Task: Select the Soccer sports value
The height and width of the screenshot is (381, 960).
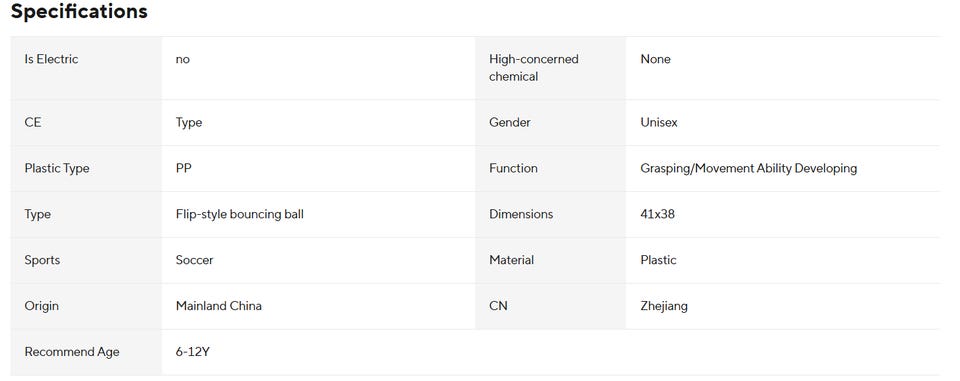Action: pos(194,260)
